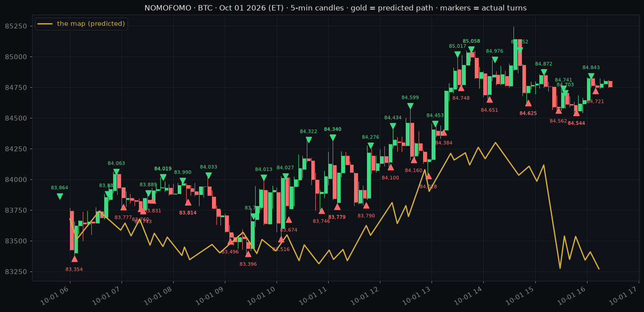Click the '10-01 14' time axis label
644x312 pixels.
(469, 296)
